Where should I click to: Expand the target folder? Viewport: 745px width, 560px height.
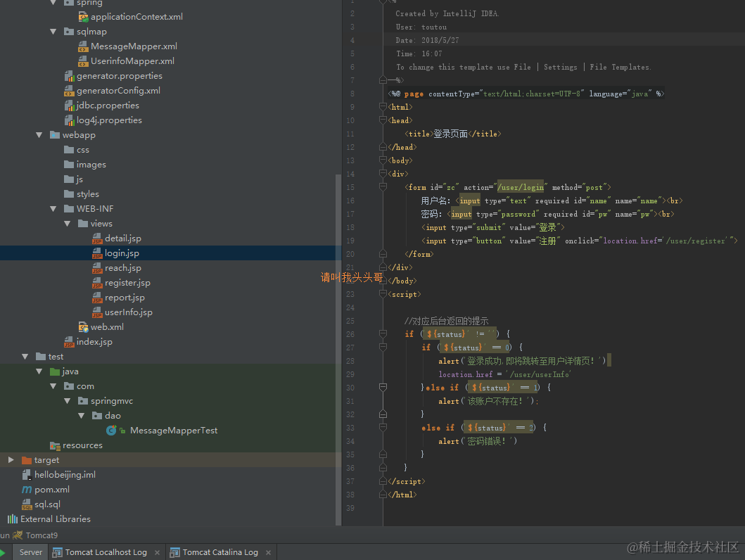click(11, 460)
